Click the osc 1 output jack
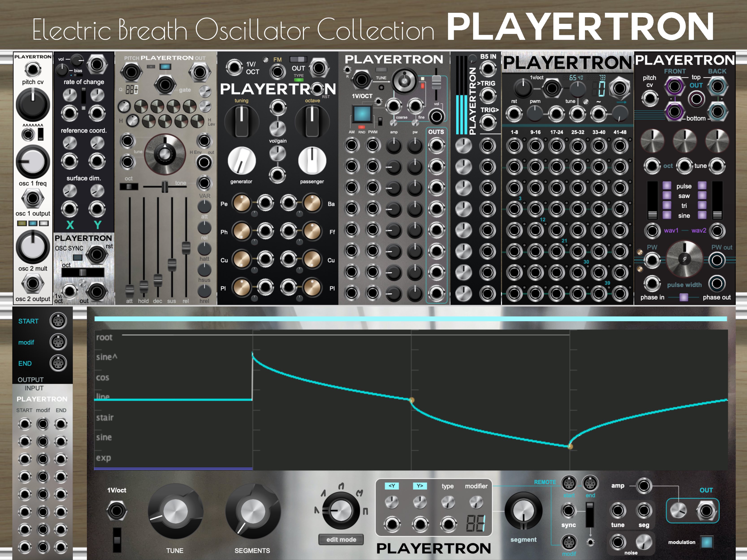 (x=32, y=198)
